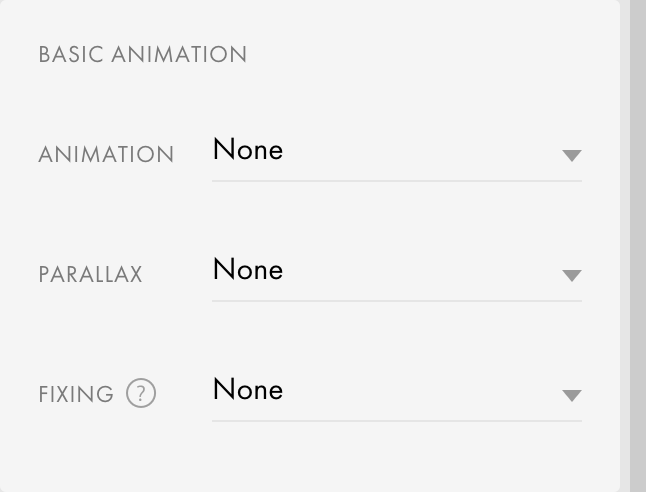The image size is (646, 492).
Task: Click the underline beneath the Animation selector
Action: point(396,181)
